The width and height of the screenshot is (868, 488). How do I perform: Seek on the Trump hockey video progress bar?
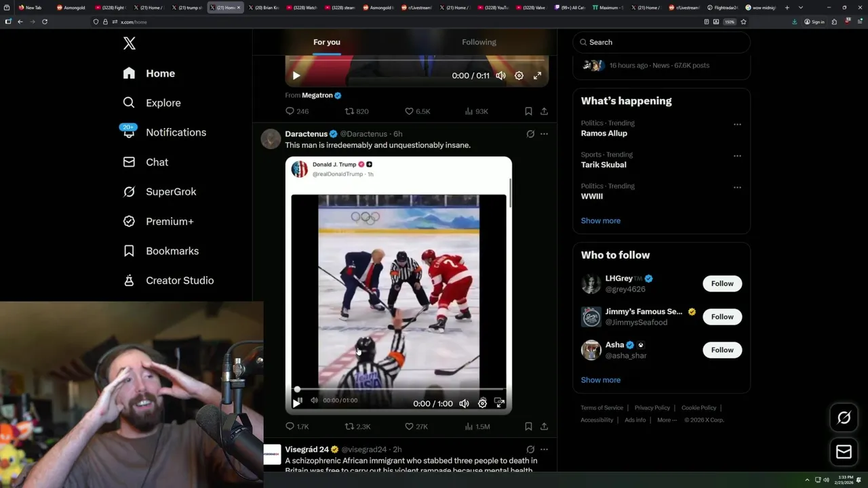[x=401, y=390]
